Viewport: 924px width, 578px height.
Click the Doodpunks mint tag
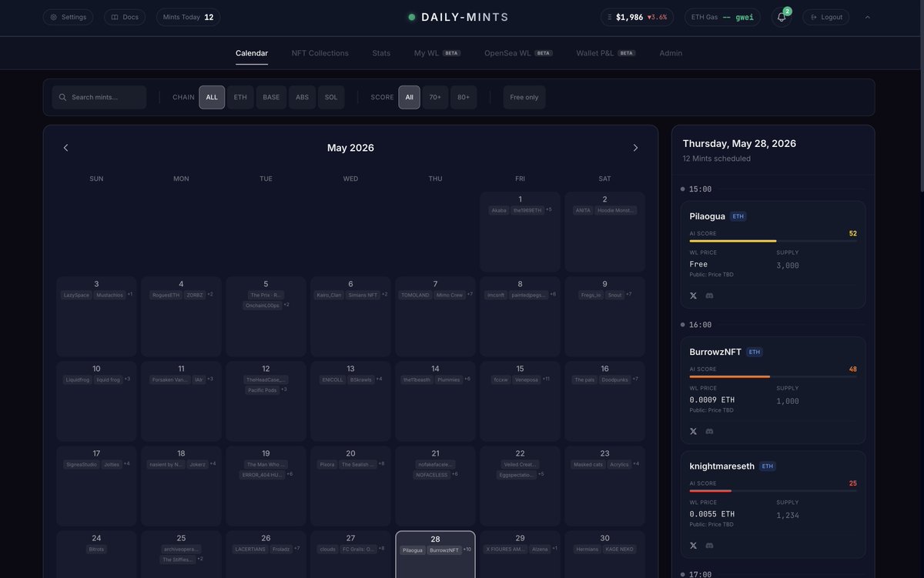[x=614, y=379]
